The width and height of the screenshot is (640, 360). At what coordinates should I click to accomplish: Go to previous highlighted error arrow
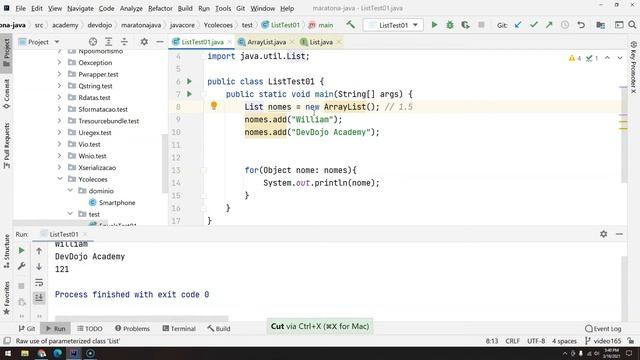[x=607, y=58]
